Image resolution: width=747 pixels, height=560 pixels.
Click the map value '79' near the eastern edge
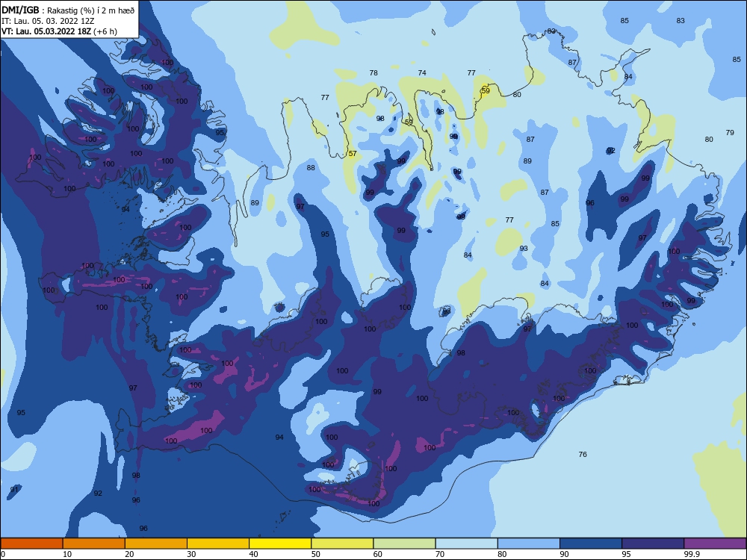point(730,133)
